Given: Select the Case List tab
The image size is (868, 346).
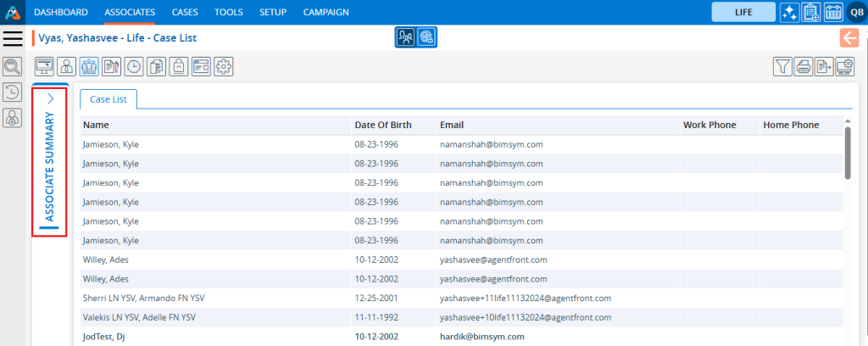Looking at the screenshot, I should point(108,99).
